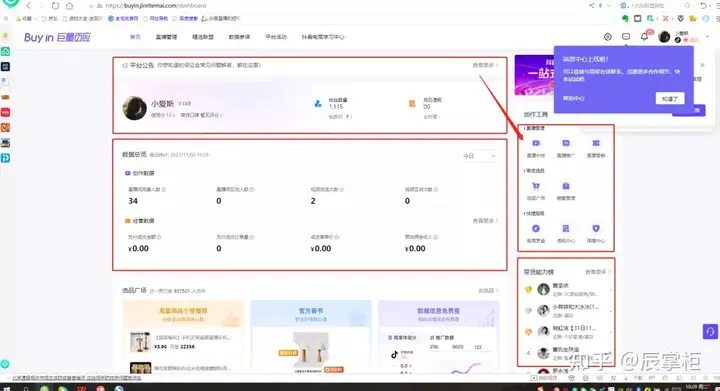This screenshot has width=720, height=391.
Task: Open the 直播推广 live promotion icon
Action: point(566,143)
